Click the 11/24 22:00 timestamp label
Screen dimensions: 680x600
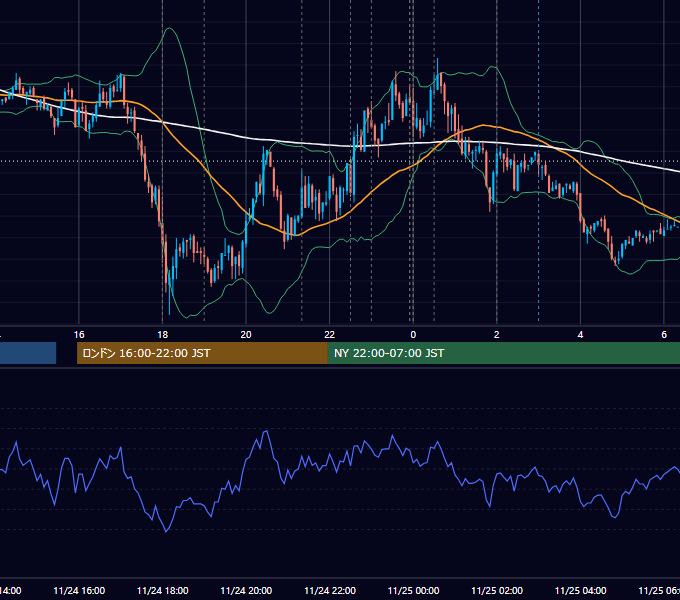tap(330, 591)
